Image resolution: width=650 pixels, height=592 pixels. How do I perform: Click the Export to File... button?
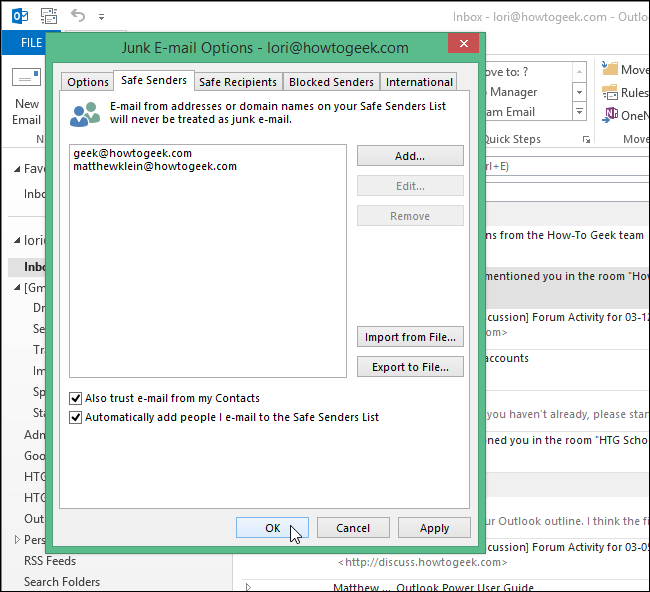pos(410,367)
